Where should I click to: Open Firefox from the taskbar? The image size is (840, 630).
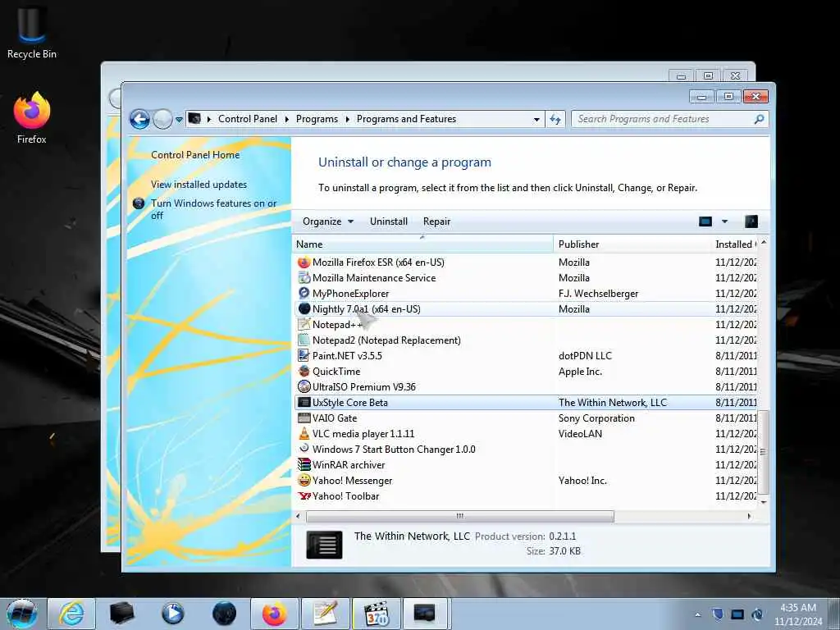click(x=274, y=614)
